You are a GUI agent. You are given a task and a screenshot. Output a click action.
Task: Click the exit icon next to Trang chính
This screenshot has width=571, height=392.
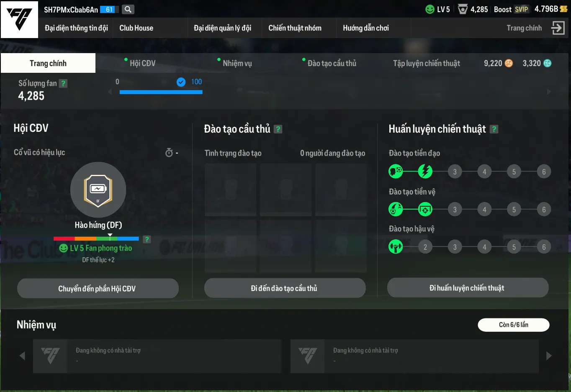pyautogui.click(x=558, y=28)
